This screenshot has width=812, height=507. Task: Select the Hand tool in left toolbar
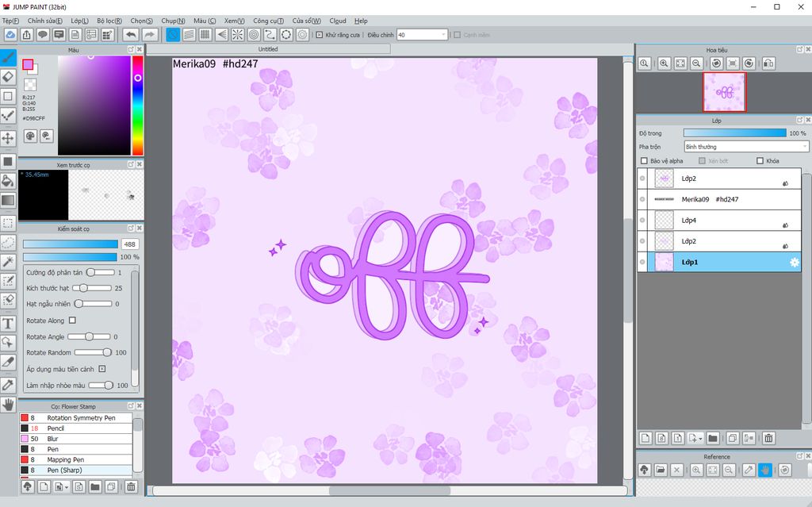(x=8, y=405)
